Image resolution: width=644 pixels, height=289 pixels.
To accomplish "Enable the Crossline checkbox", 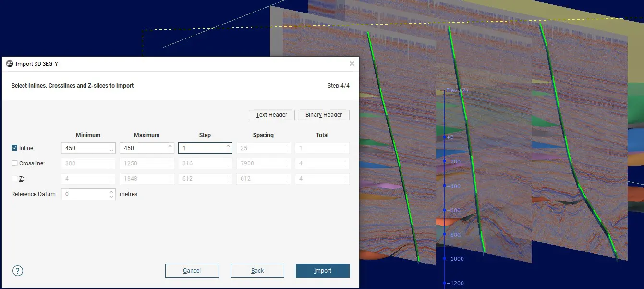I will pyautogui.click(x=14, y=163).
